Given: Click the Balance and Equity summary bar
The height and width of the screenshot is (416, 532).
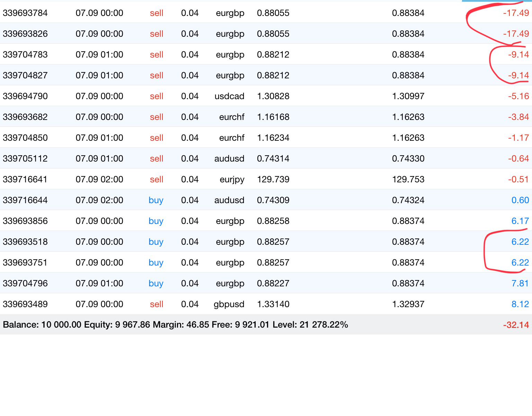Looking at the screenshot, I should (x=175, y=325).
